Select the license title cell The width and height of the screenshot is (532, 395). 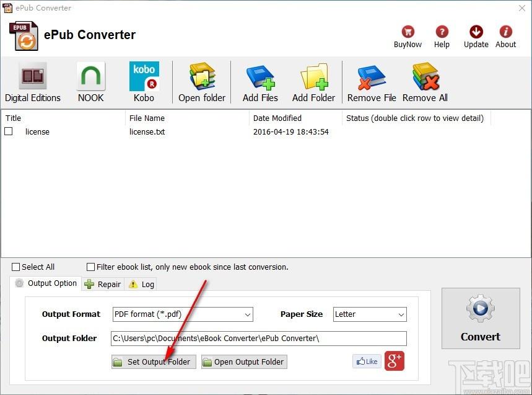click(37, 132)
